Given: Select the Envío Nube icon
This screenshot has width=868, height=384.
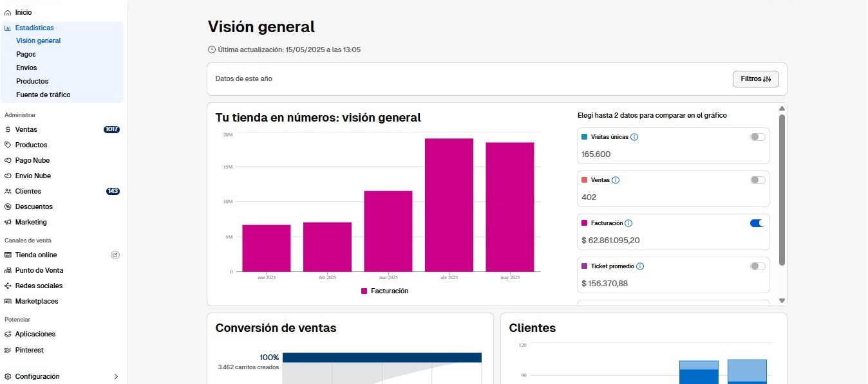Looking at the screenshot, I should tap(8, 176).
